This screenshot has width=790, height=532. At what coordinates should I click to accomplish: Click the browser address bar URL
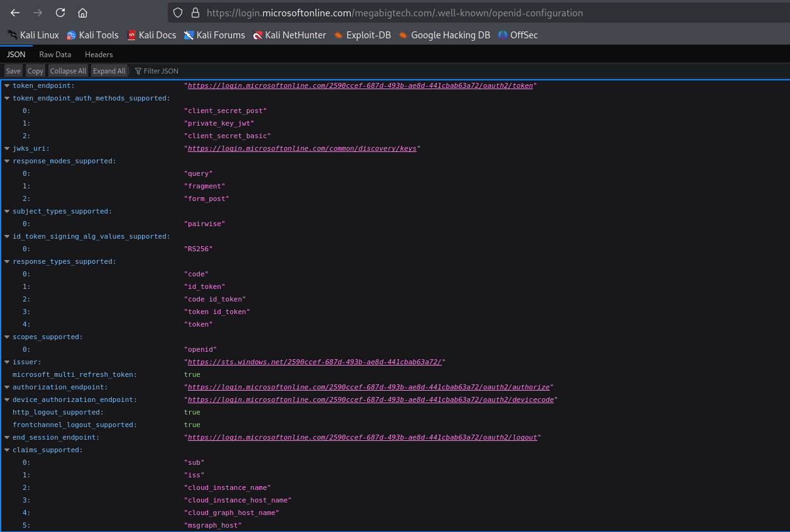tap(395, 13)
